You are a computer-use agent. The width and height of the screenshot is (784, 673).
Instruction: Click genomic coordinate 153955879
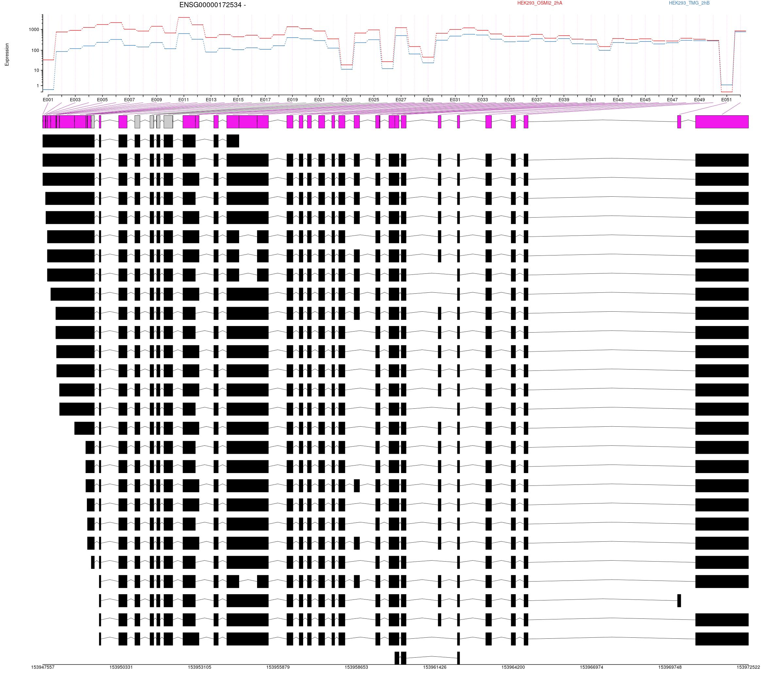pos(278,667)
